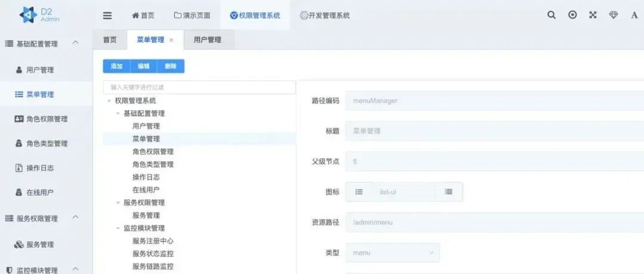Switch to the 用户管理 page tab
The height and width of the screenshot is (274, 644).
pyautogui.click(x=208, y=40)
